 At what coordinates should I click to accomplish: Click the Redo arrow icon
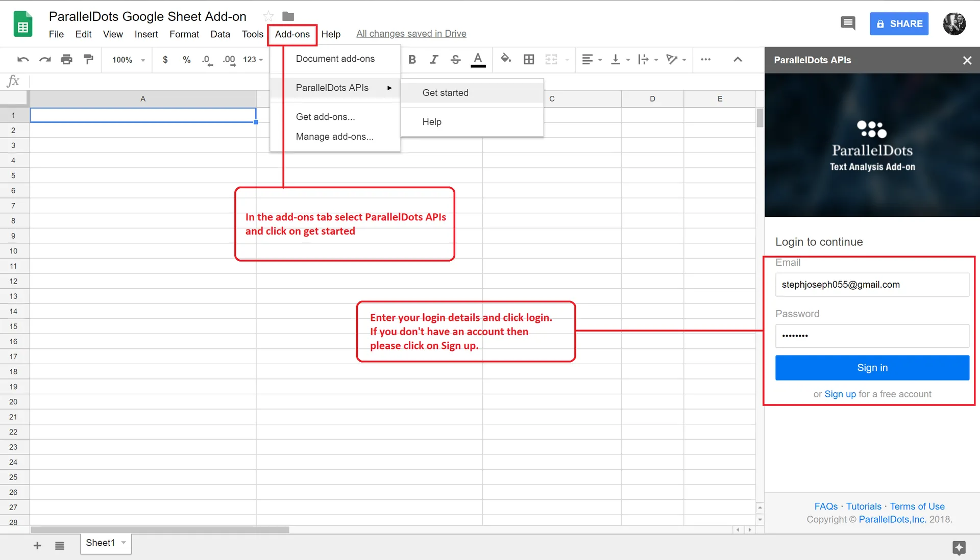(45, 60)
